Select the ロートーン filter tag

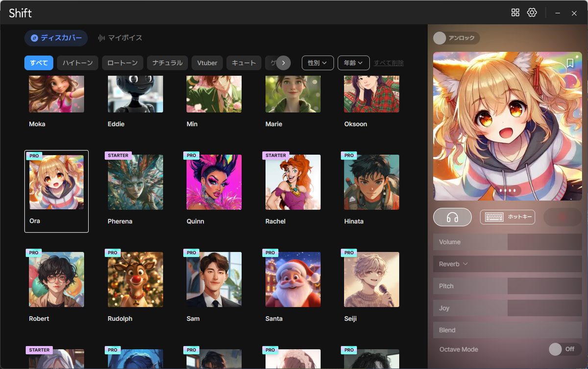[122, 63]
